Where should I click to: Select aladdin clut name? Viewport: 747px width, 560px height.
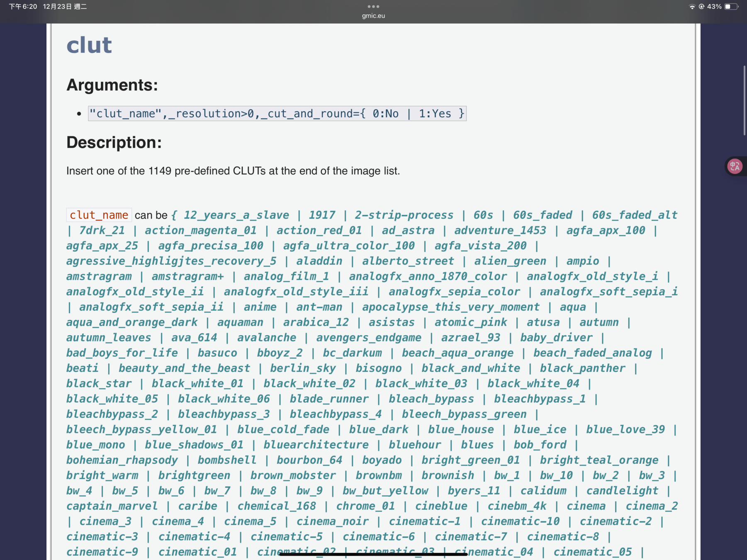tap(319, 261)
